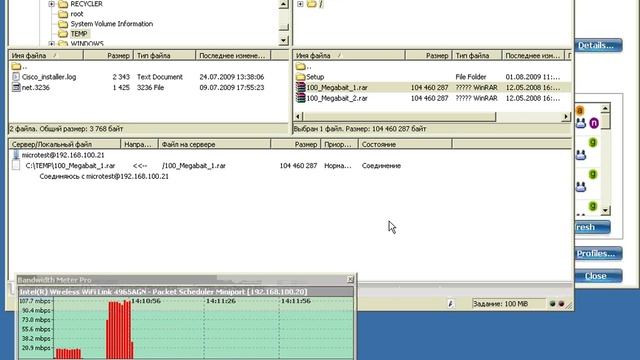Click Состояние queue column header

pos(405,144)
